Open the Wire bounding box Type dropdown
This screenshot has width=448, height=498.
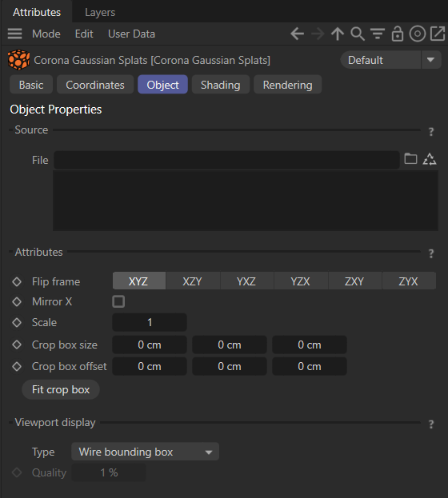[145, 452]
